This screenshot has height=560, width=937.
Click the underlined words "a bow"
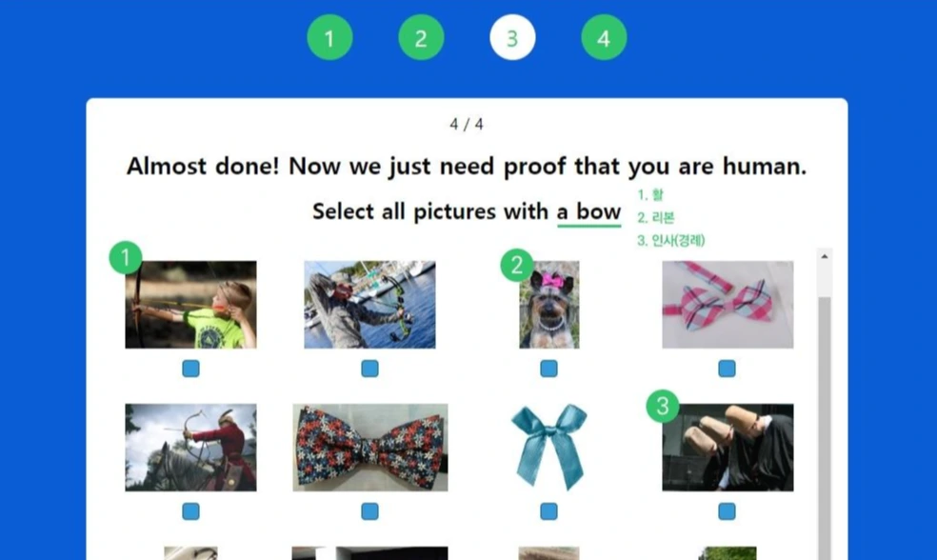click(588, 211)
